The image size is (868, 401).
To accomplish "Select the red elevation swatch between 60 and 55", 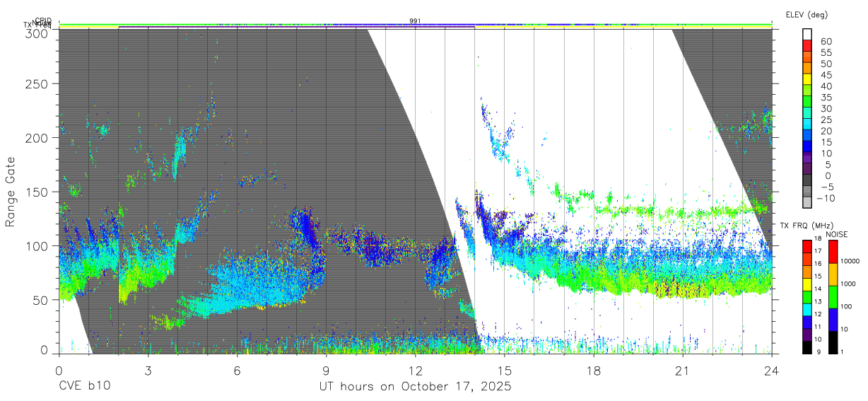I will pyautogui.click(x=807, y=45).
